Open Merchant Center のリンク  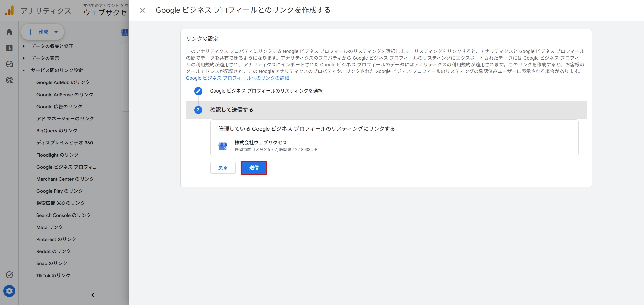(65, 179)
